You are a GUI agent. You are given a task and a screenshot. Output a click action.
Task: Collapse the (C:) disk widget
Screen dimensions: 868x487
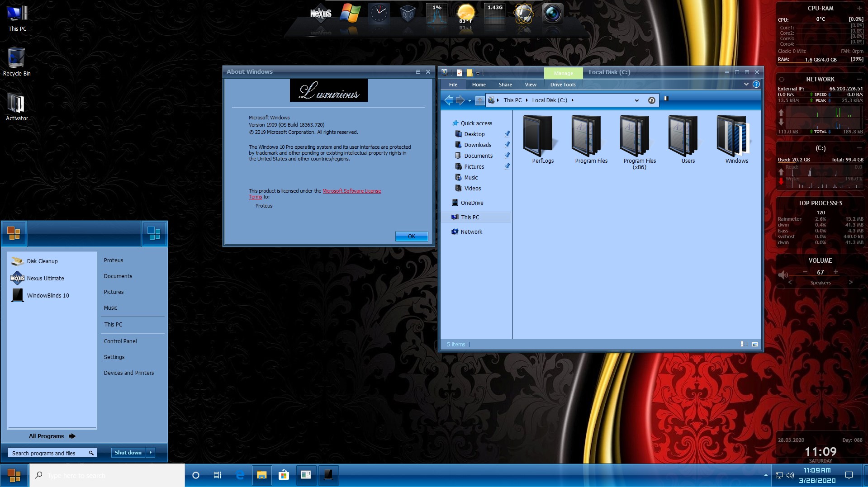pos(859,148)
